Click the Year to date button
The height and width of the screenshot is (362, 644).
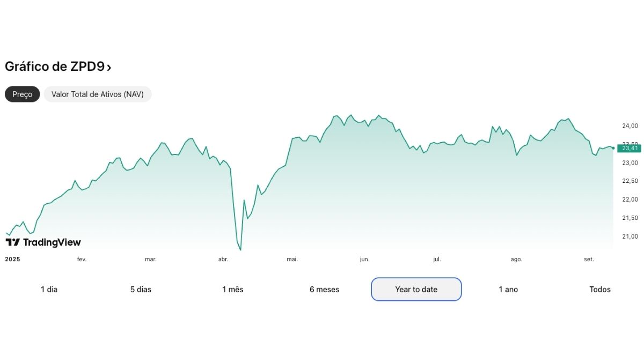tap(416, 290)
